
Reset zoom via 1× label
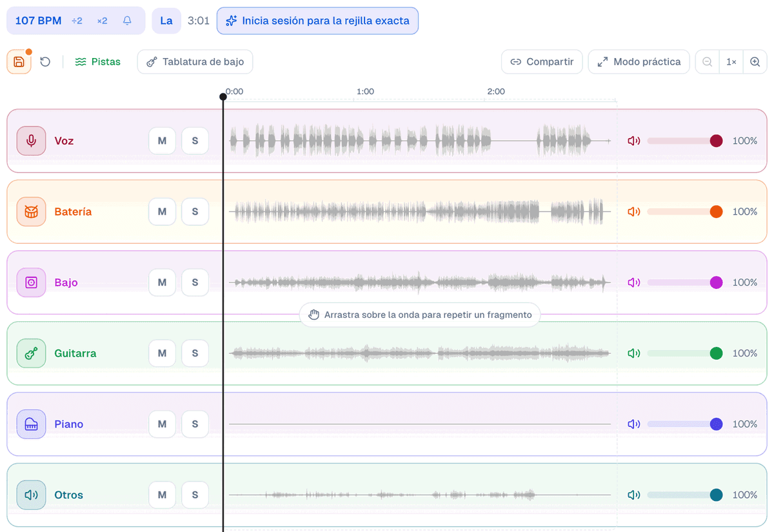731,62
